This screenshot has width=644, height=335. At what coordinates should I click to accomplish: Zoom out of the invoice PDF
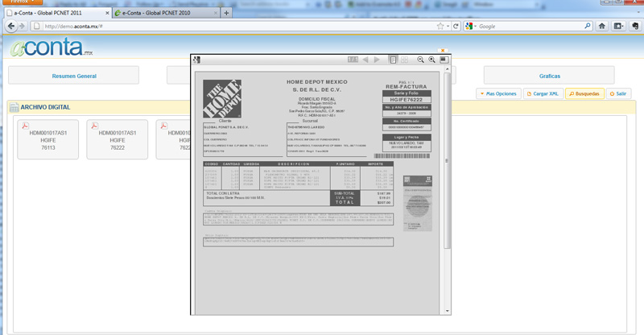click(420, 60)
